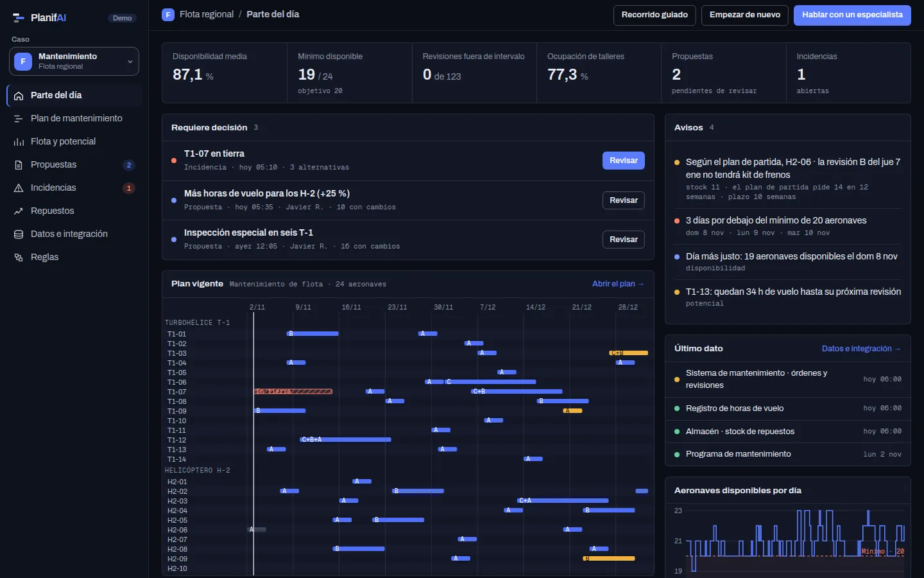Open Plan de mantenimiento in sidebar
The image size is (924, 578).
click(74, 119)
